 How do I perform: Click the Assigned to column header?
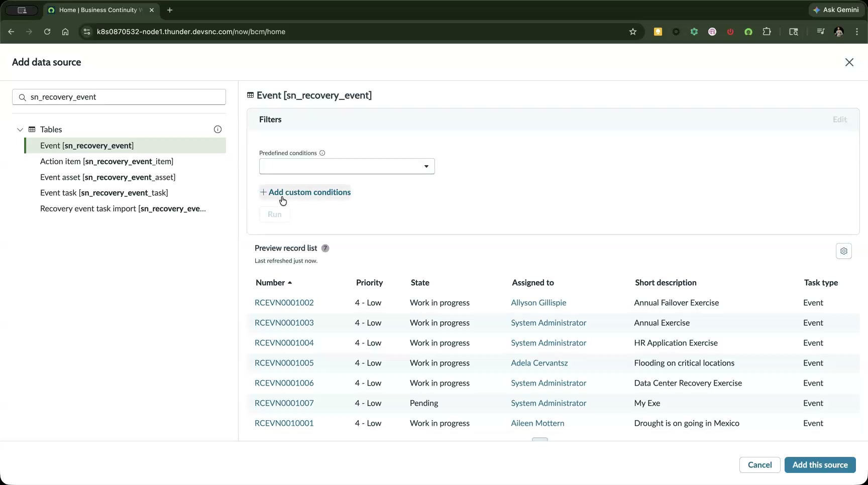(533, 283)
